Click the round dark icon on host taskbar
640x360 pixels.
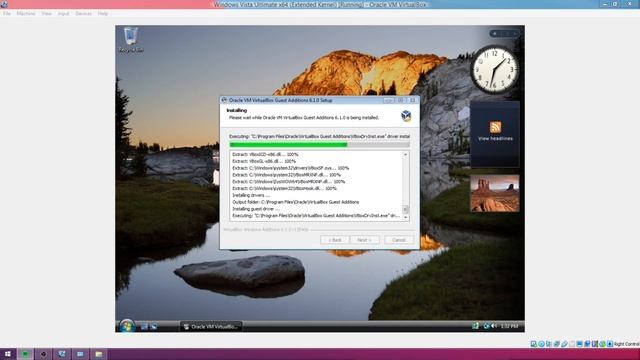click(43, 354)
